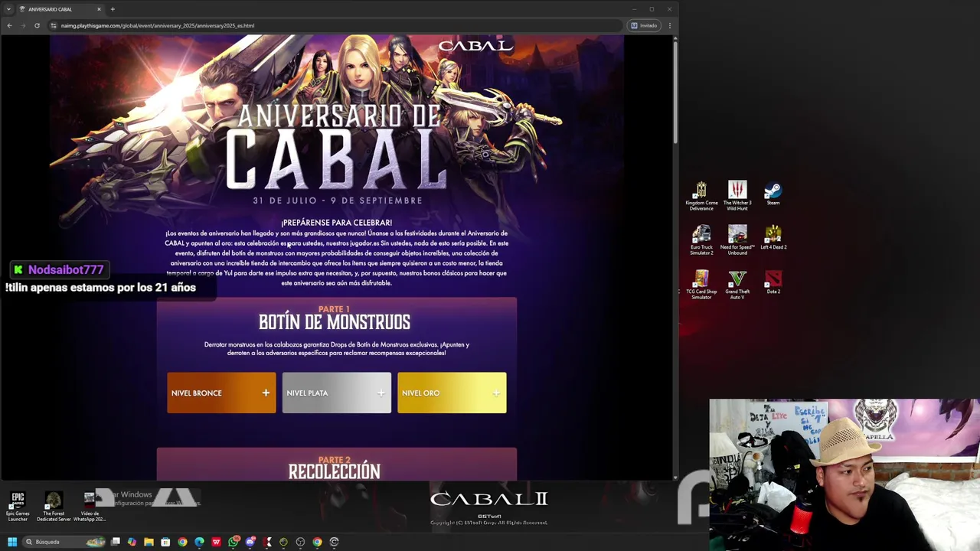Launch Copilot from the taskbar
980x551 pixels.
point(132,542)
